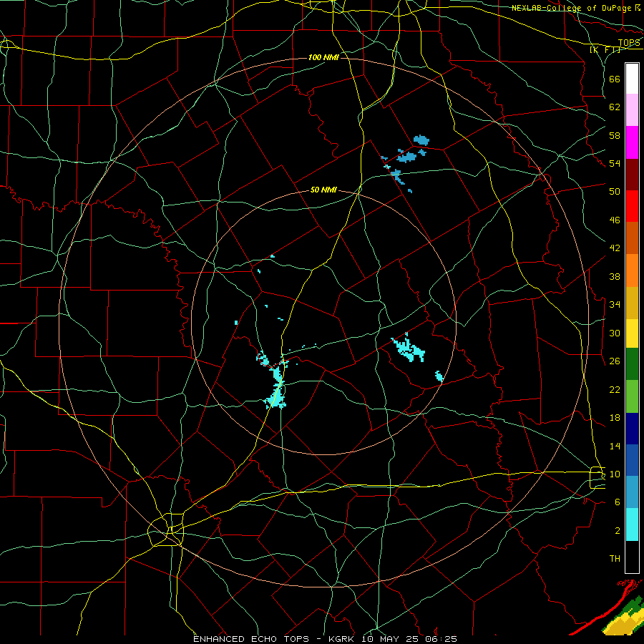Click the 50 NMI range ring label
This screenshot has width=644, height=644.
click(x=323, y=190)
